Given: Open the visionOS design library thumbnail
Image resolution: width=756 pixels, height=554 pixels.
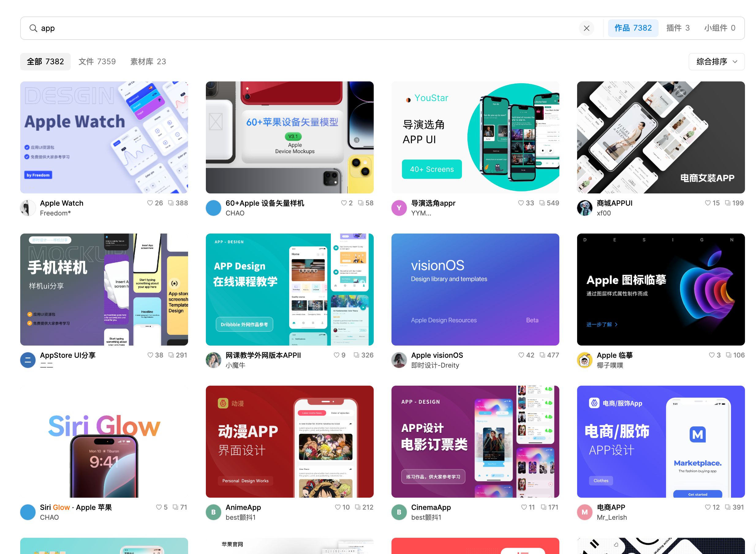Looking at the screenshot, I should (x=475, y=289).
